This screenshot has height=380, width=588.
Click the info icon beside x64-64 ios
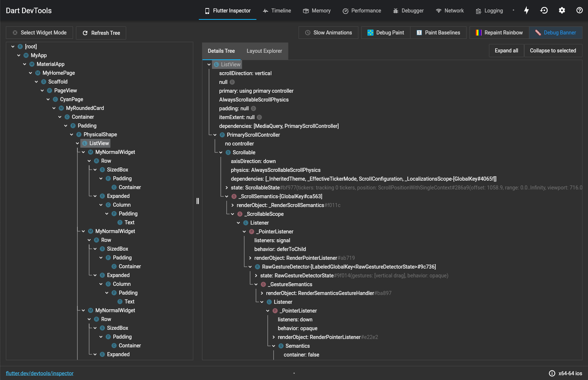(552, 373)
